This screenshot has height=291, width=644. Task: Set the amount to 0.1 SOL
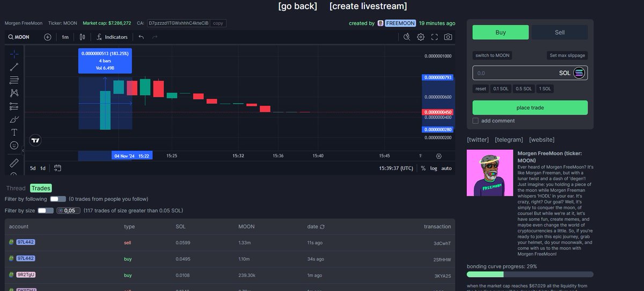click(x=501, y=89)
